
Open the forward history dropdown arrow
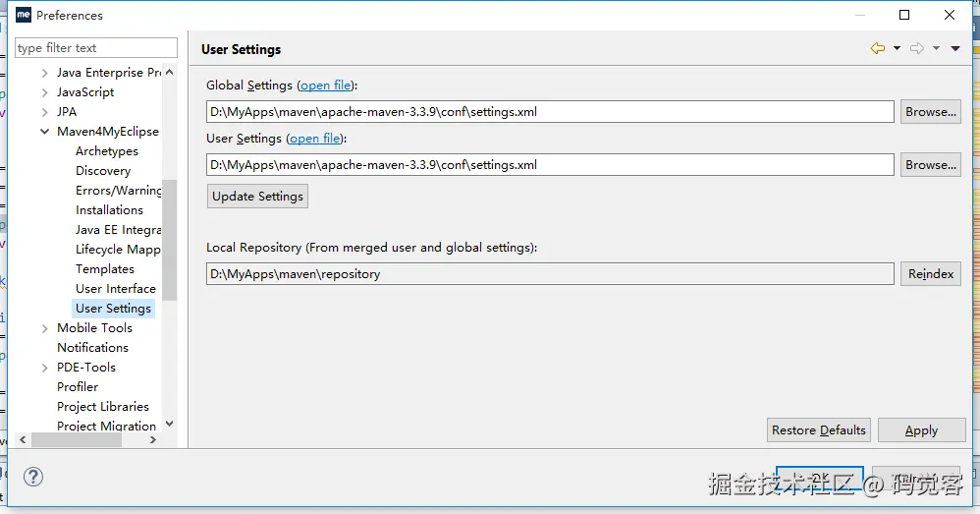tap(936, 48)
